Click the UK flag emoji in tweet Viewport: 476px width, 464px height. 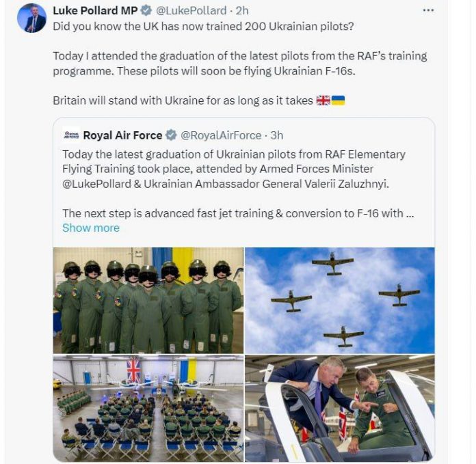point(323,100)
